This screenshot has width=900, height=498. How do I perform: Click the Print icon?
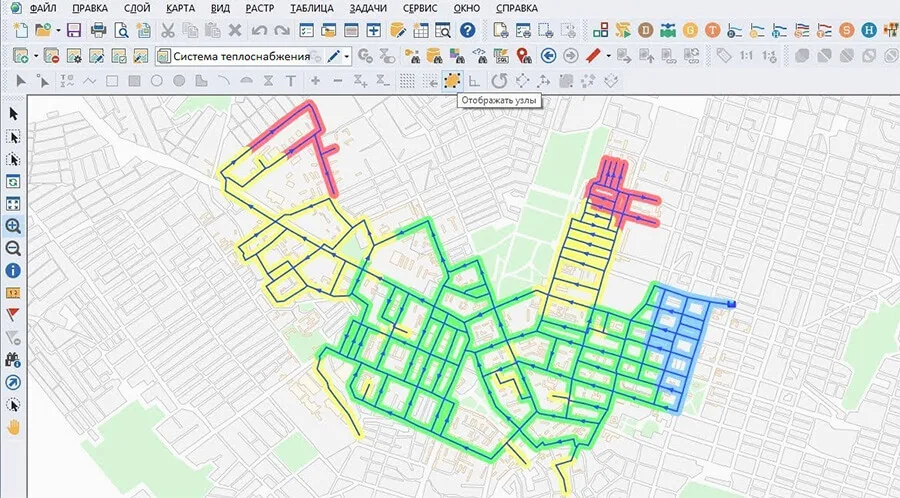click(x=98, y=30)
